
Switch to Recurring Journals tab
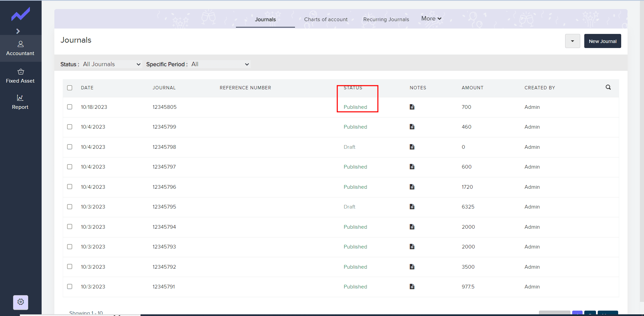(386, 19)
